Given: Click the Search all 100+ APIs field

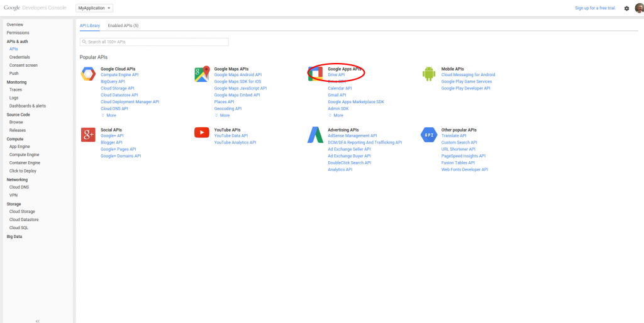Looking at the screenshot, I should [x=154, y=42].
